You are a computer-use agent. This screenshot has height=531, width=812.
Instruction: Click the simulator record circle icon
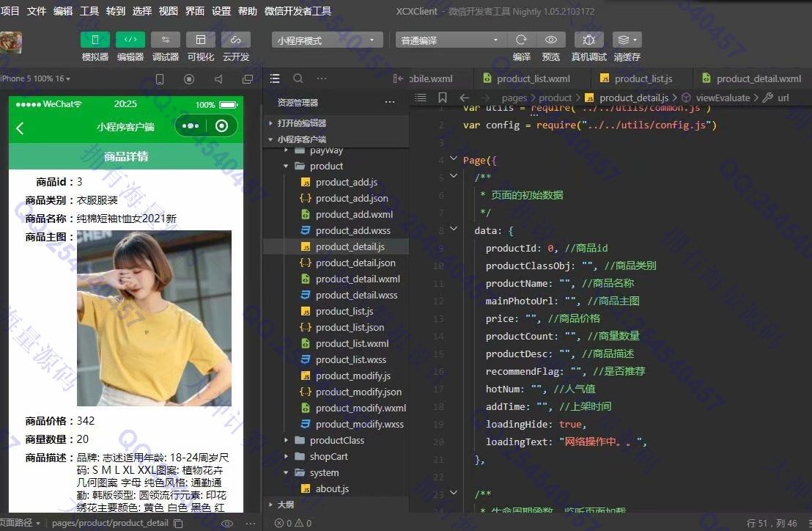pyautogui.click(x=189, y=78)
